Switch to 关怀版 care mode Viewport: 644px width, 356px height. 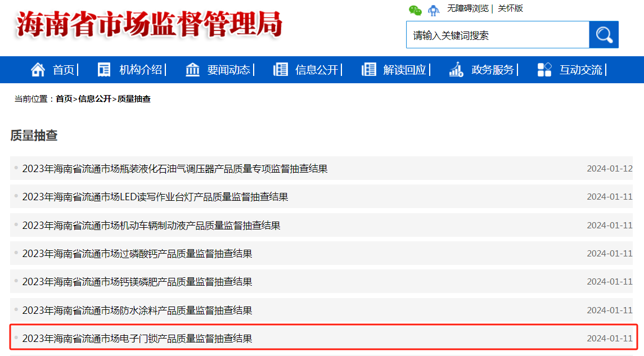(x=510, y=8)
